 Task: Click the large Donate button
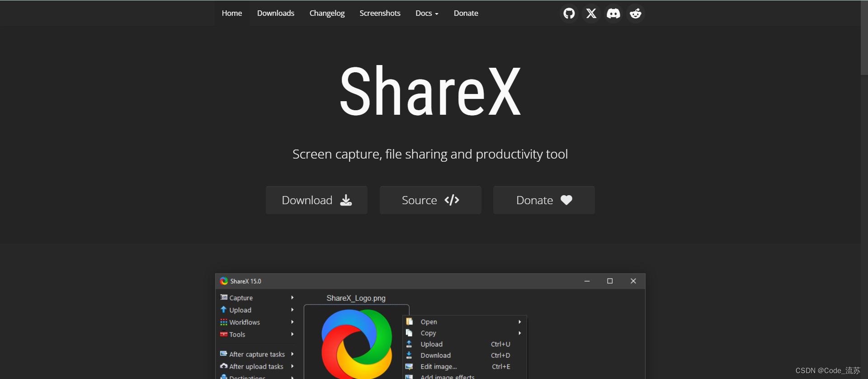click(x=544, y=200)
